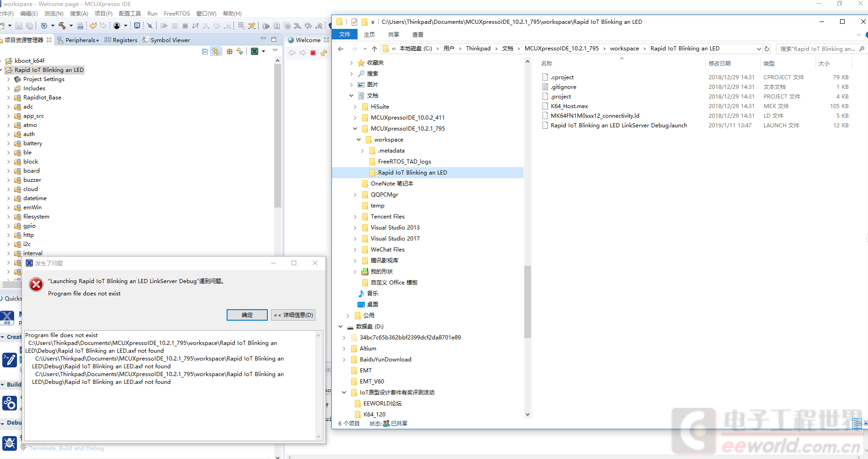Click the 详细信息(D) button in error dialog
The height and width of the screenshot is (459, 868).
click(293, 315)
